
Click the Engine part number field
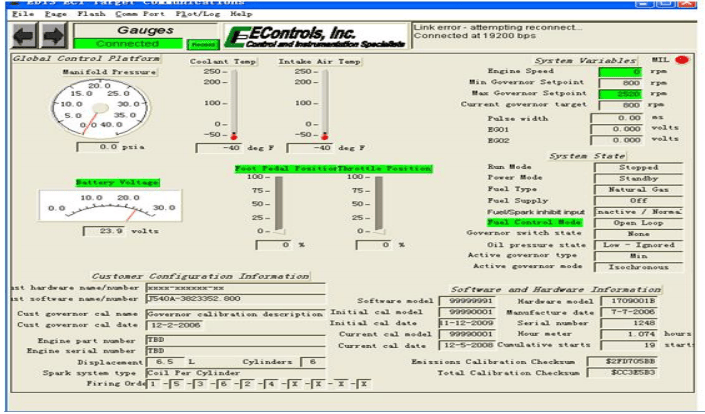point(236,340)
